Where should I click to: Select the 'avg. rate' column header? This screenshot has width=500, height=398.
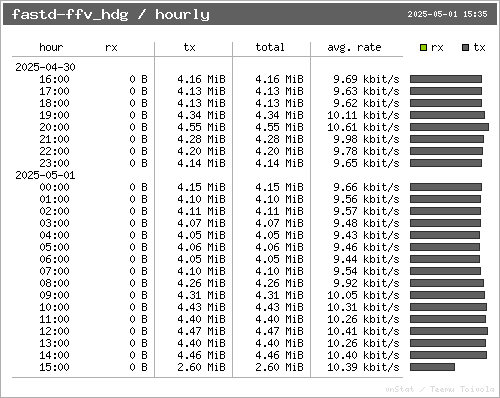354,47
